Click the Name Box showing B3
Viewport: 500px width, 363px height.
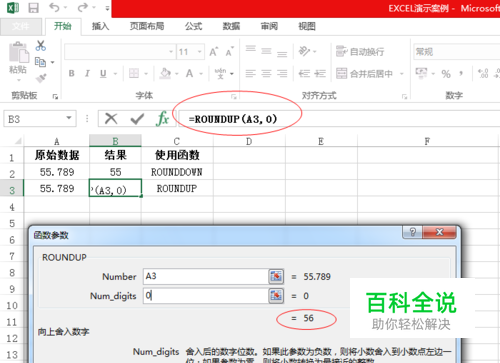[40, 119]
